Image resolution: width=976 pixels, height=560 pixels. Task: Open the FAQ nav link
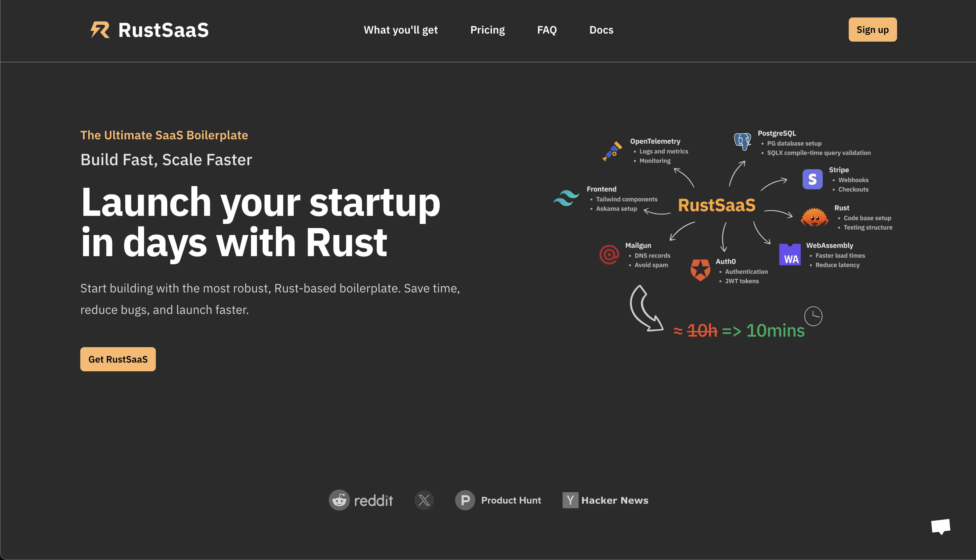tap(547, 30)
